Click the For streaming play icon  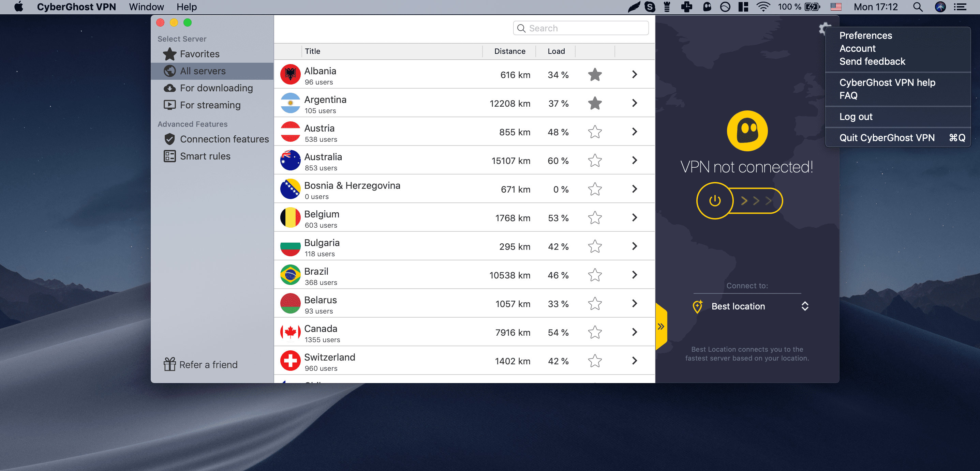(170, 105)
